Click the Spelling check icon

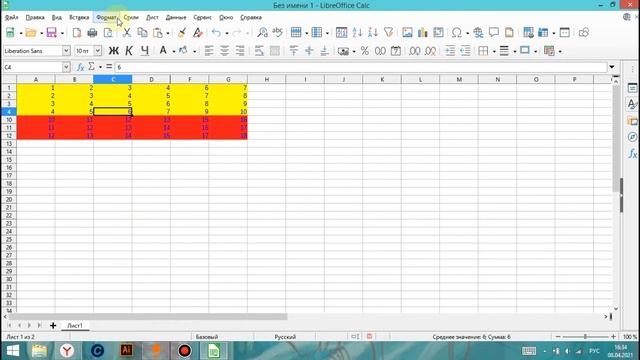click(278, 33)
